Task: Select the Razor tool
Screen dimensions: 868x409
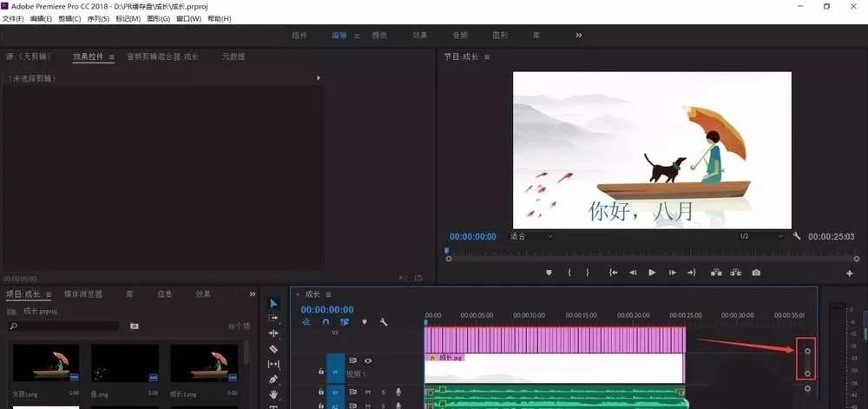Action: 273,349
